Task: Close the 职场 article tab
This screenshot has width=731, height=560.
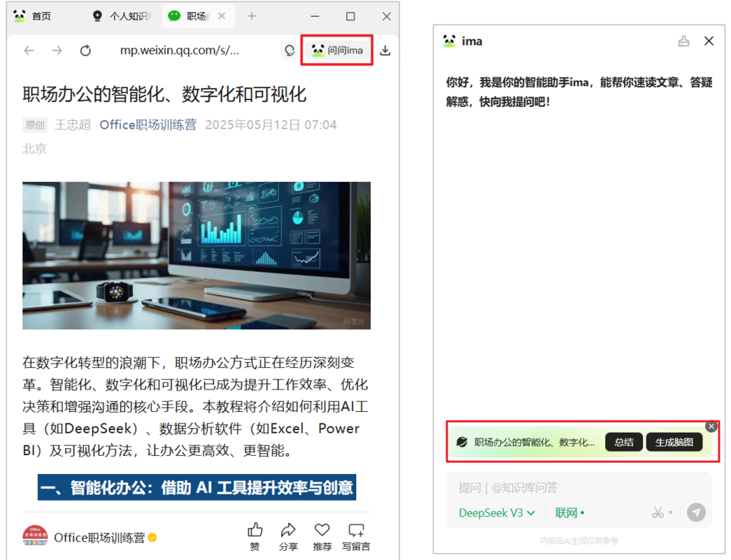Action: tap(222, 16)
